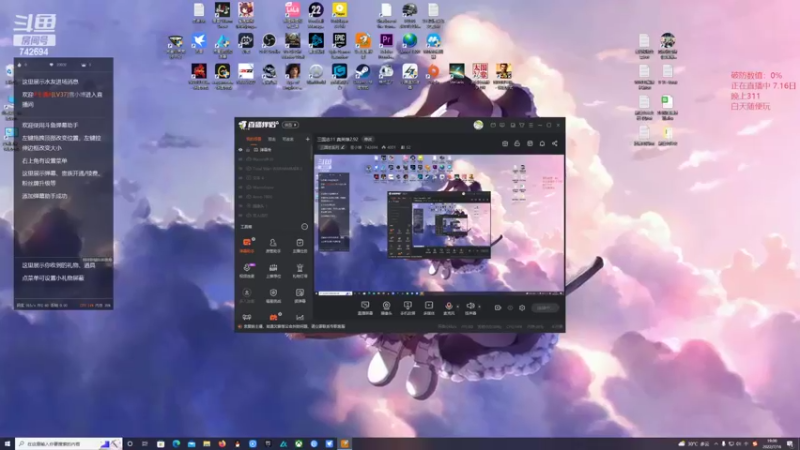Open the 弹幕助手 tool in the toolbox
Screen dimensions: 800x450
[246, 245]
